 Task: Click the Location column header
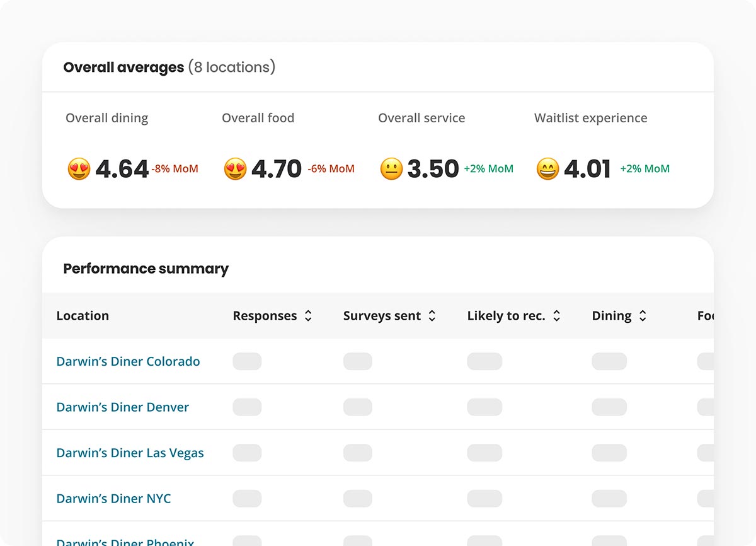click(83, 316)
